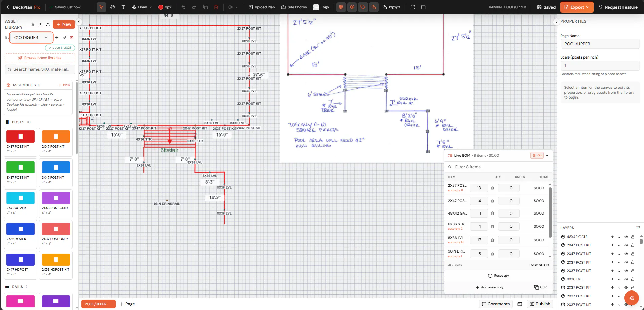
Task: Focus the asset search field
Action: click(x=40, y=69)
